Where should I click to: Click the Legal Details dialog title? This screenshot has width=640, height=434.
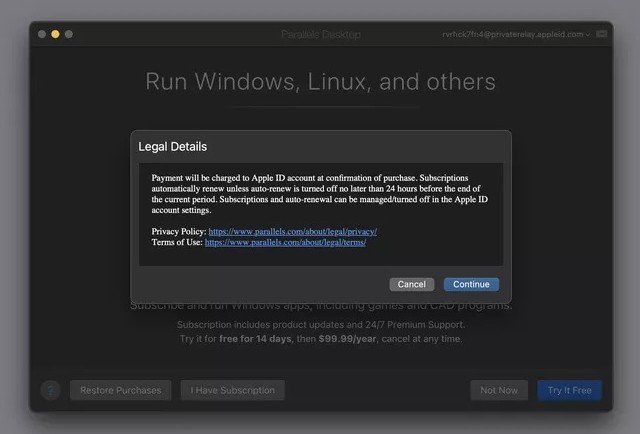[173, 147]
